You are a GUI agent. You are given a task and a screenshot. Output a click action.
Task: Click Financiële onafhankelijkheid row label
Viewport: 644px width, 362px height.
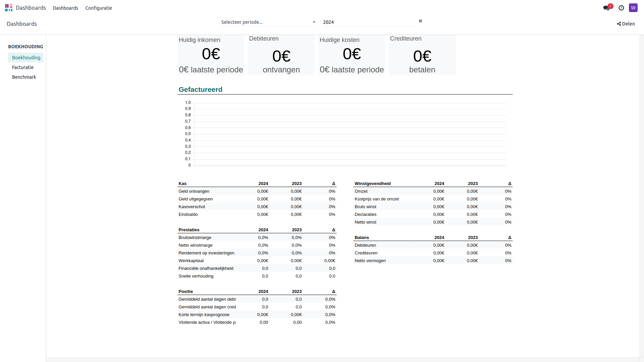[206, 268]
